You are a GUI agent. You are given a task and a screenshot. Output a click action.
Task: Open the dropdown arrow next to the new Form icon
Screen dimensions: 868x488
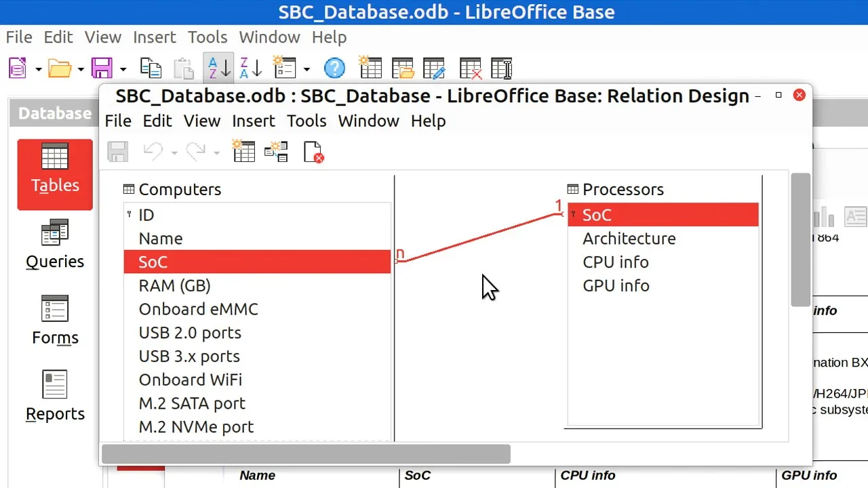(307, 69)
